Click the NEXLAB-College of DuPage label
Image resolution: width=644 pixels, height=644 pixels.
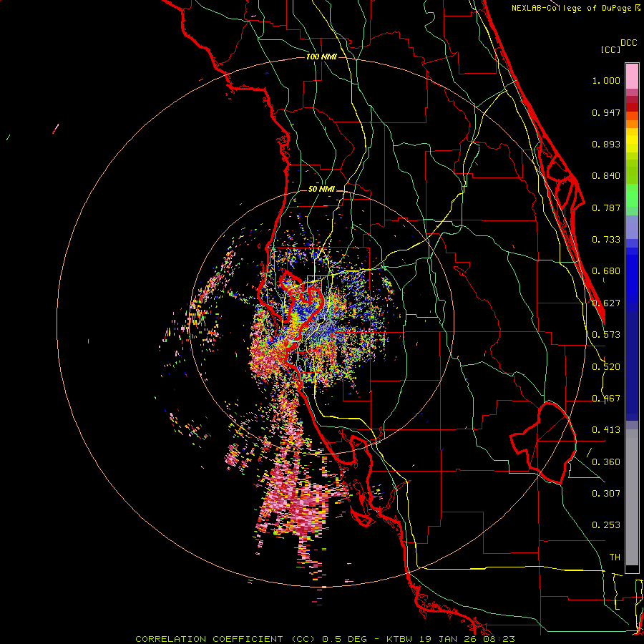[572, 8]
